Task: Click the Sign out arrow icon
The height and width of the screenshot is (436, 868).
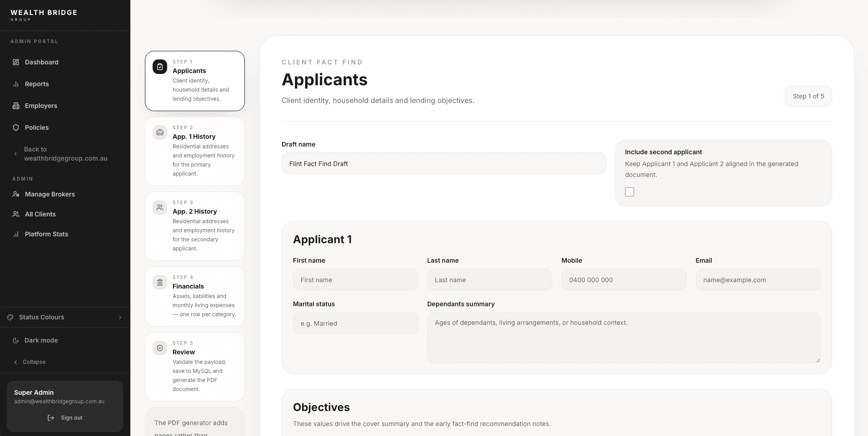Action: (51, 418)
